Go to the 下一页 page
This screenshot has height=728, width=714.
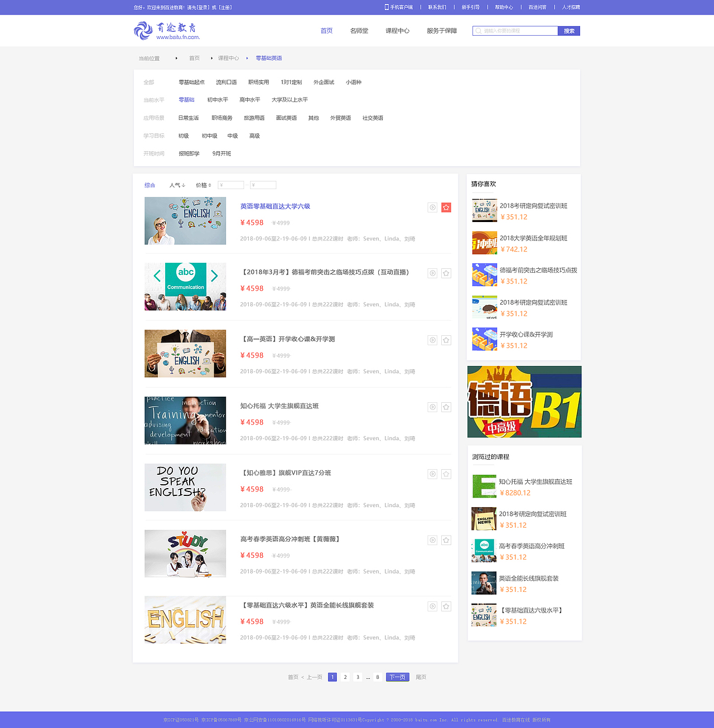[398, 677]
